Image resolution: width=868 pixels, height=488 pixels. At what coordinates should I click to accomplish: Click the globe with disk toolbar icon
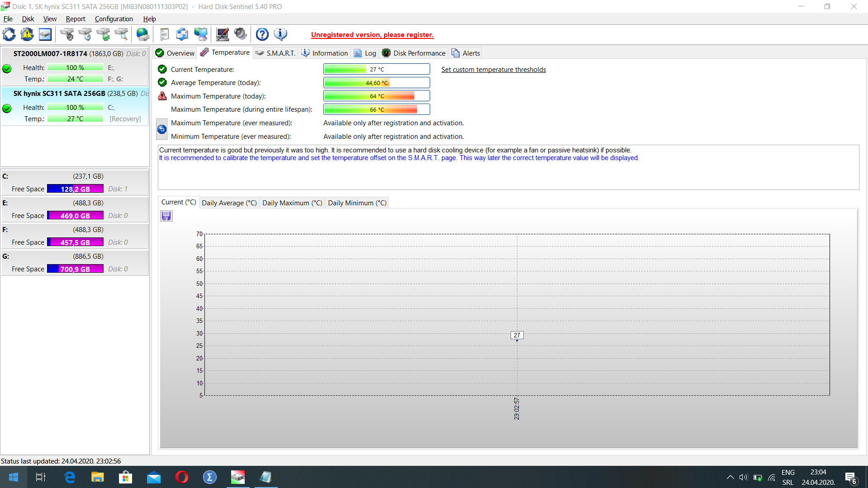point(142,34)
